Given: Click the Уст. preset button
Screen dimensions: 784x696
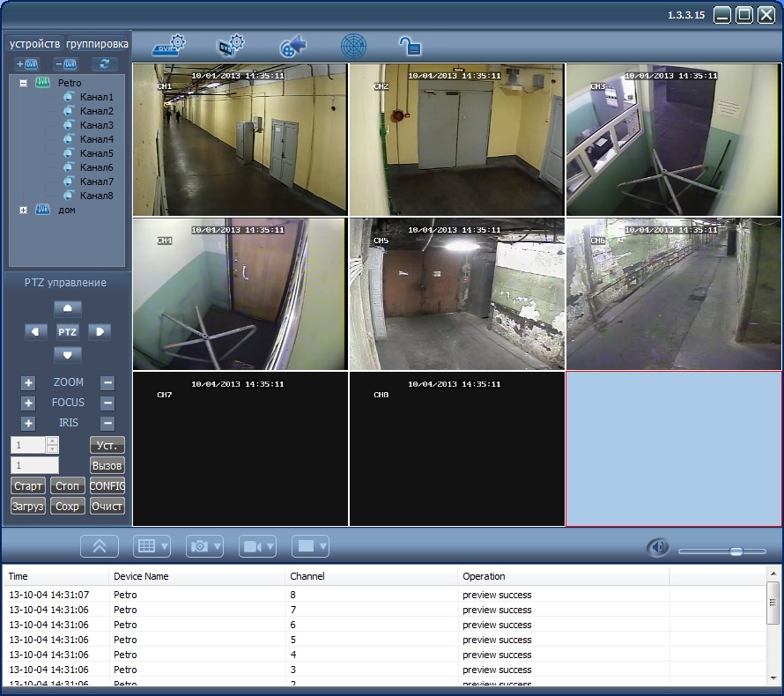Looking at the screenshot, I should point(107,445).
